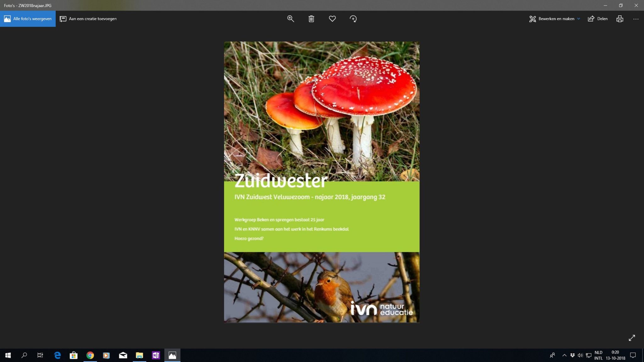Open Google Chrome from the taskbar
The image size is (644, 362).
(90, 355)
